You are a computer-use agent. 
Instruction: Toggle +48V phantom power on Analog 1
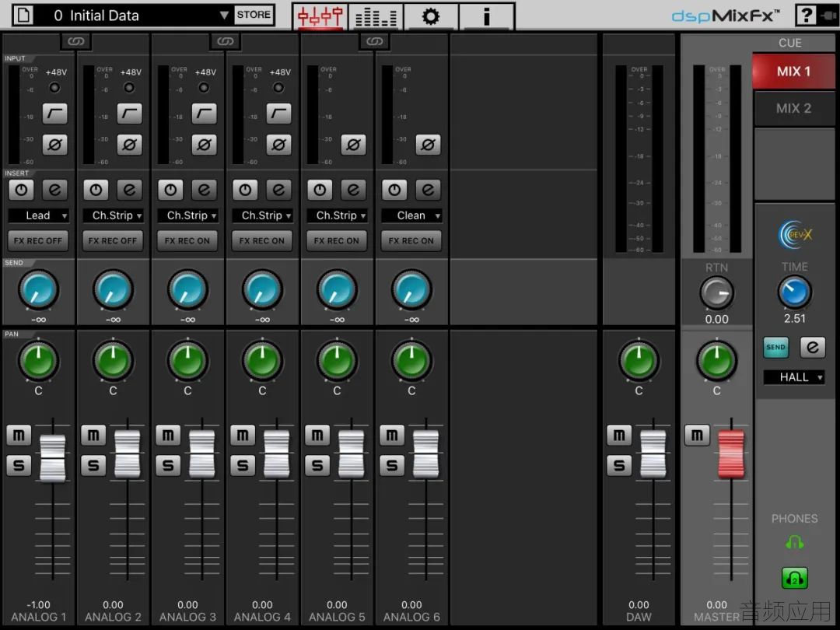[54, 87]
